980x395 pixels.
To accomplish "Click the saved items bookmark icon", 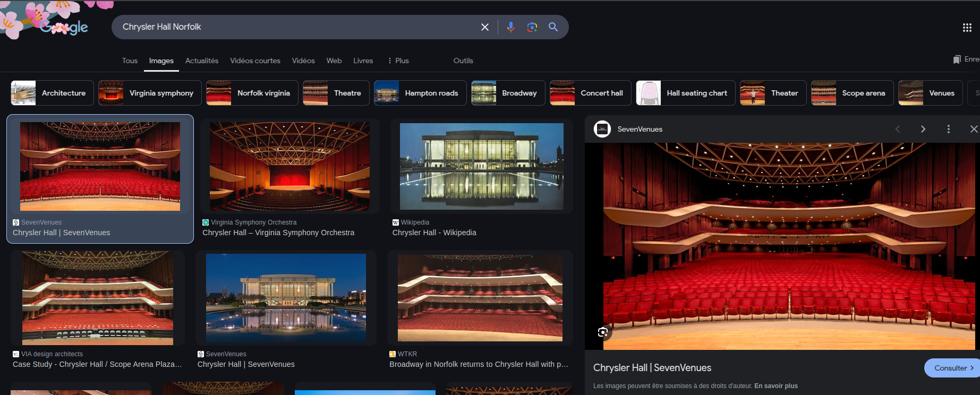I will pos(957,59).
